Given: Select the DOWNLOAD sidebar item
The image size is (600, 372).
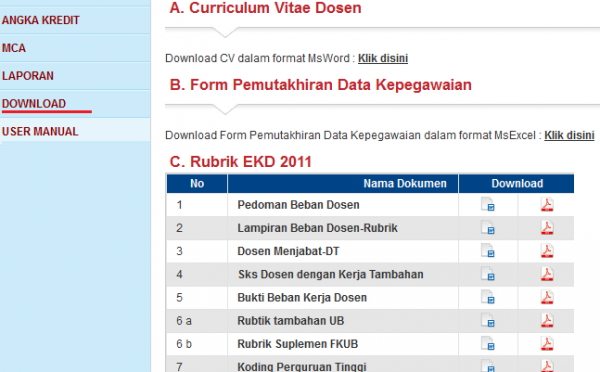Looking at the screenshot, I should 34,104.
